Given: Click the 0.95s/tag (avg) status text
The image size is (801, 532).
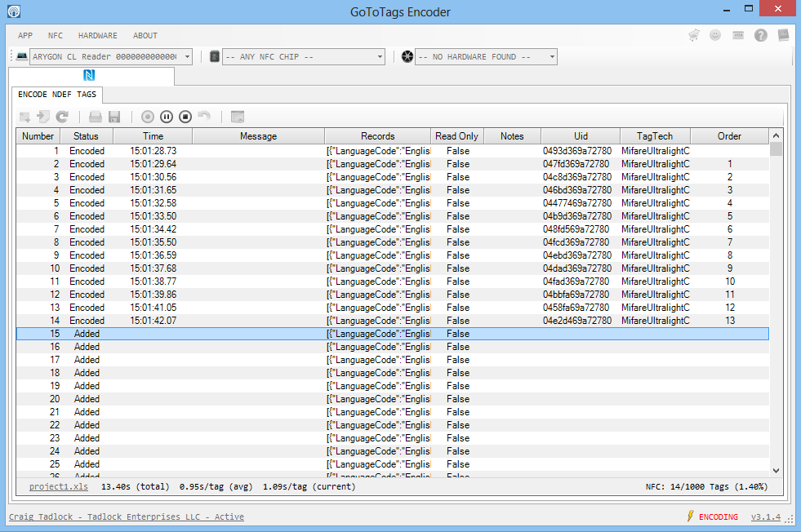Looking at the screenshot, I should (x=216, y=486).
